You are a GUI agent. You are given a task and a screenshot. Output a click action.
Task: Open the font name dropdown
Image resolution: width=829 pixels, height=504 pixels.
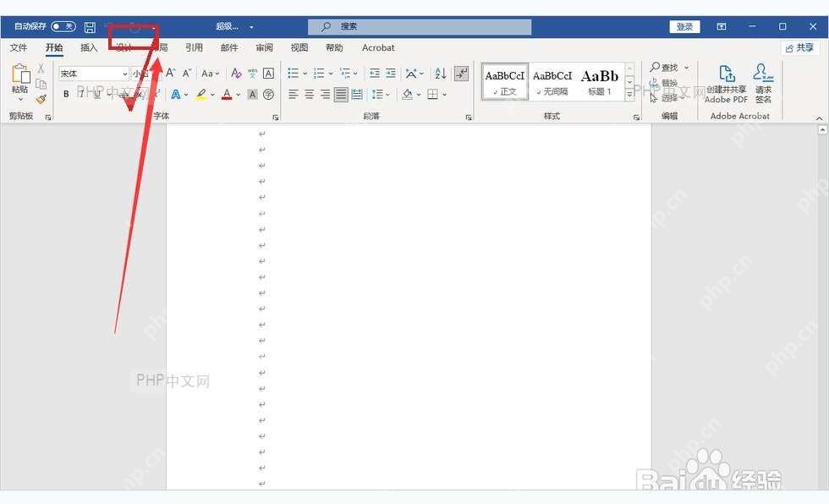tap(125, 74)
